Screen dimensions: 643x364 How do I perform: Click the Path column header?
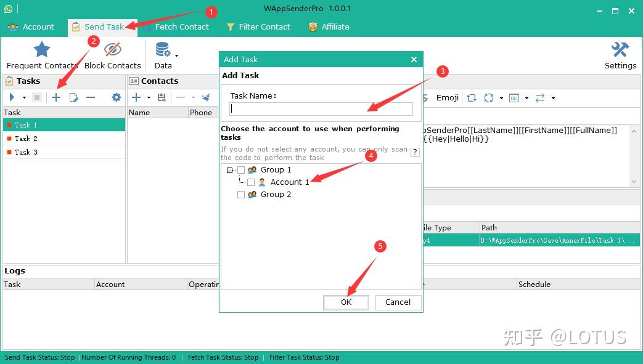(x=560, y=227)
